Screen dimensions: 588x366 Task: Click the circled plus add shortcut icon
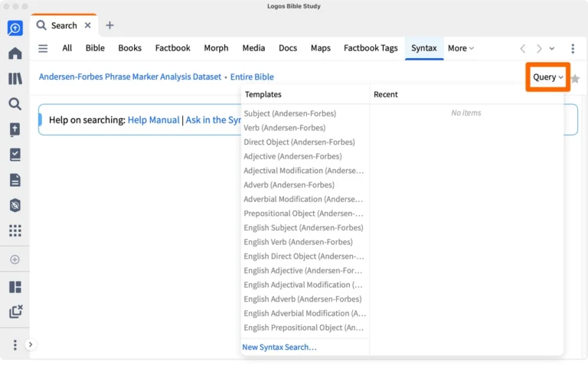15,260
